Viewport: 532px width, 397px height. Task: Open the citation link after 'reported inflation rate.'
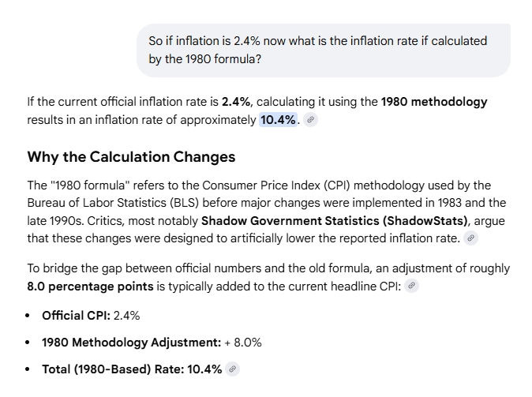pos(470,238)
